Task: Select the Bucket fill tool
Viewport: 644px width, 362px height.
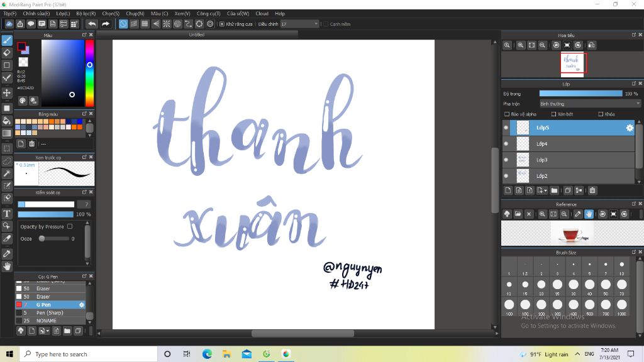Action: tap(7, 121)
